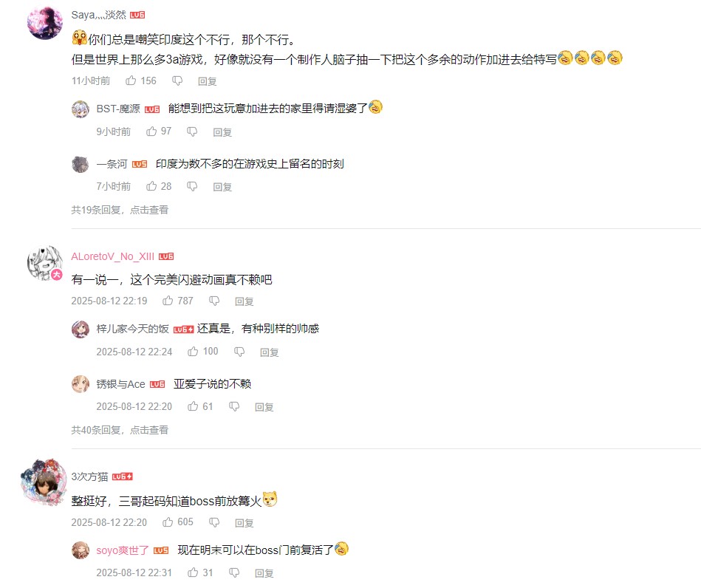Screen dimensions: 701x588
Task: Expand the 共19条回复 replies thread
Action: coord(120,210)
